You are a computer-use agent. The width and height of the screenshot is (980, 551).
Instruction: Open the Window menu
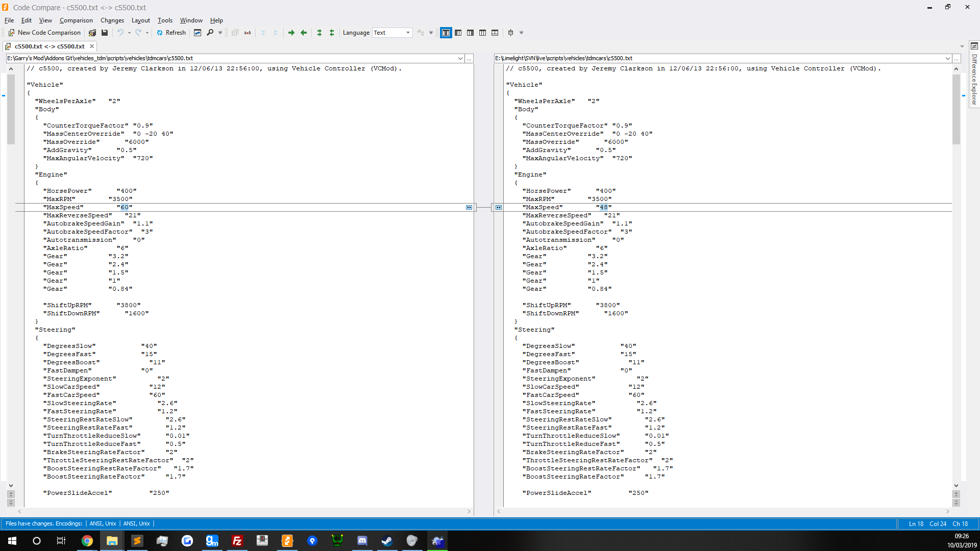pos(191,20)
